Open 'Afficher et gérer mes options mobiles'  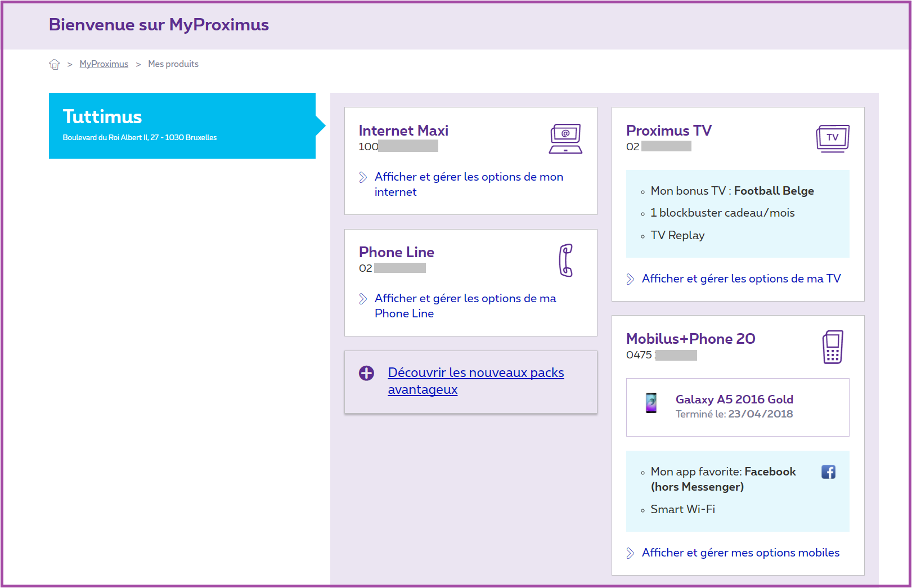[740, 553]
